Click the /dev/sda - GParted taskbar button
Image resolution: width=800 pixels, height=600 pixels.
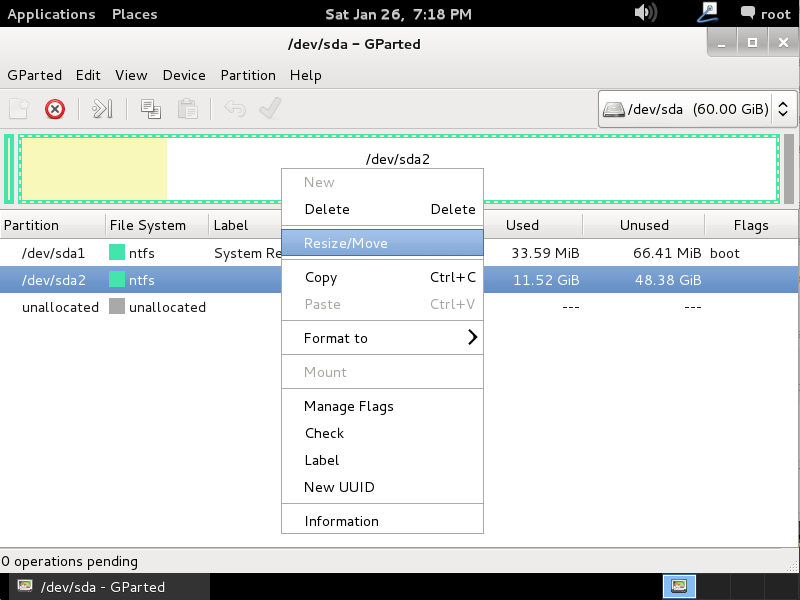[x=110, y=587]
